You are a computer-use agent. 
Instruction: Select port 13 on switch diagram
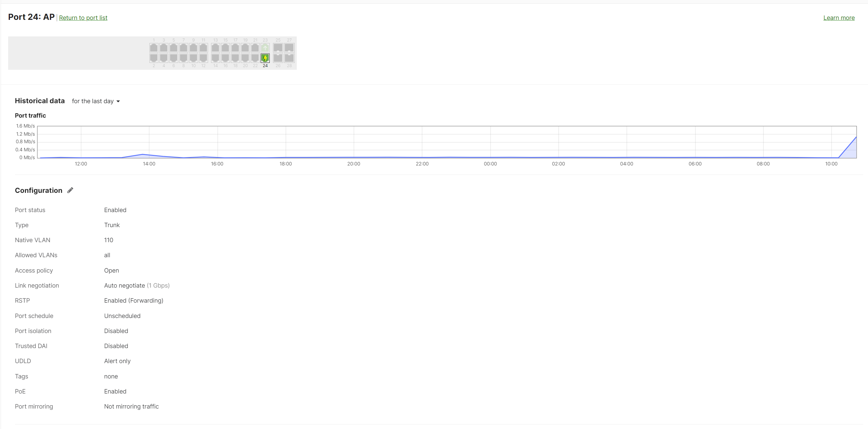coord(215,48)
